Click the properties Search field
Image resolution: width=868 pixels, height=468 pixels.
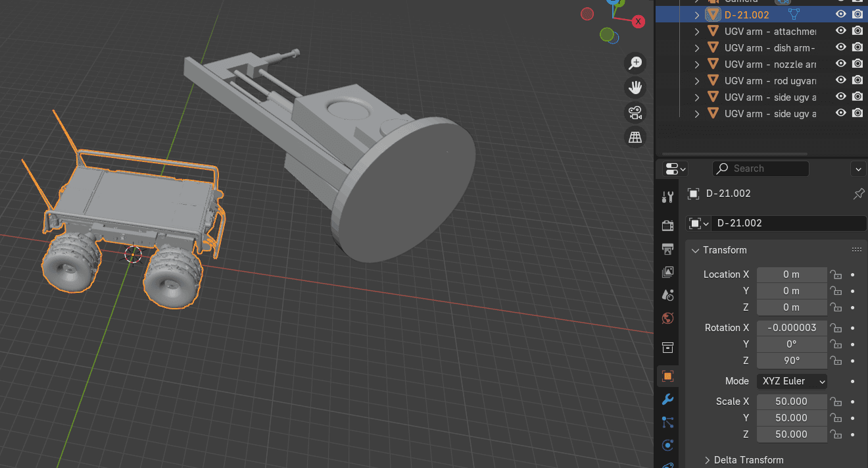click(x=761, y=169)
